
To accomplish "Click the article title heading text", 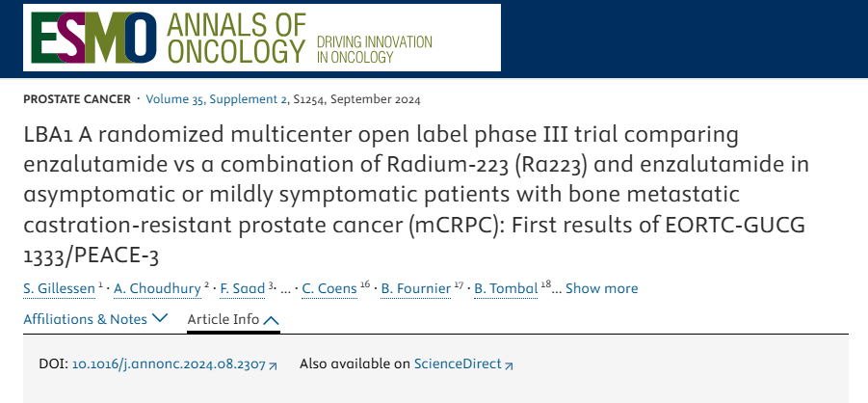I will 416,195.
